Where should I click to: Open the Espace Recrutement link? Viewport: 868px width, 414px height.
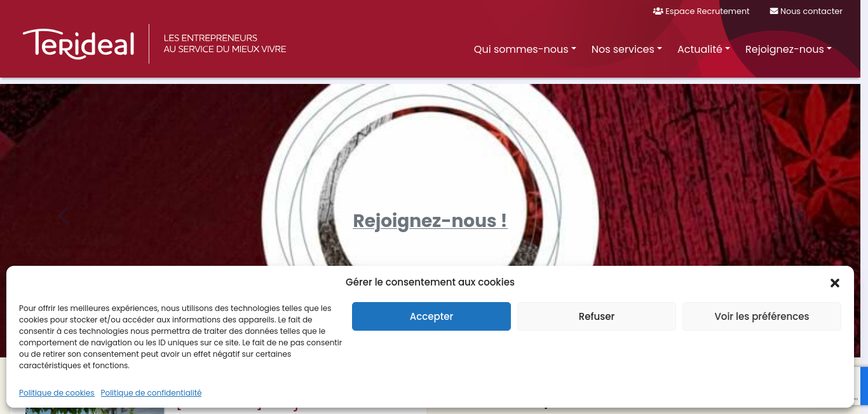point(702,11)
